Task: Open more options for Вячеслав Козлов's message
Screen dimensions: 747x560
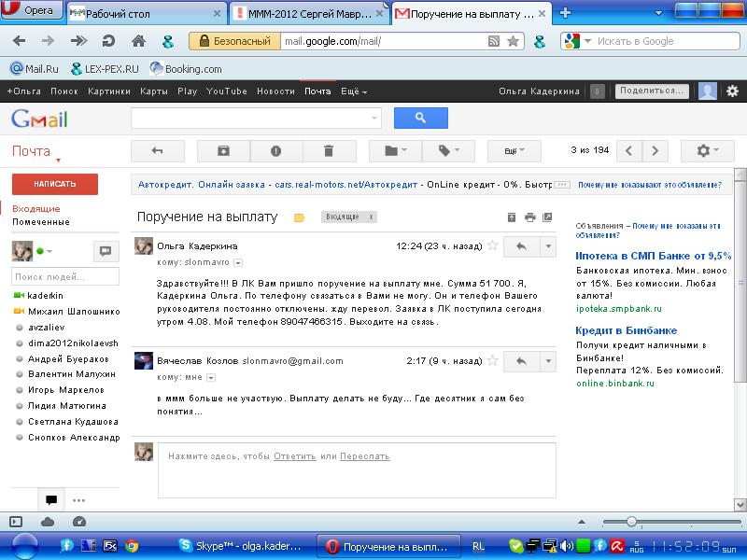Action: [x=548, y=361]
